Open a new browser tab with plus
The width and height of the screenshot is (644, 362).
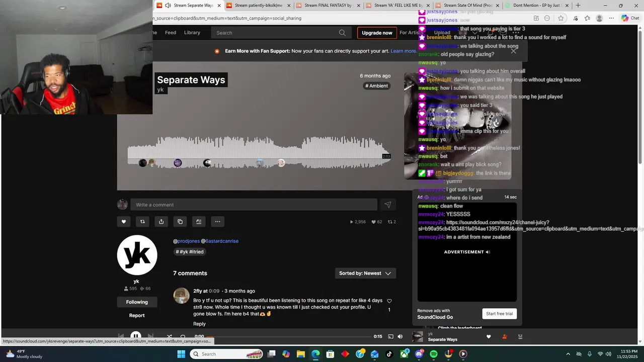[x=578, y=6]
